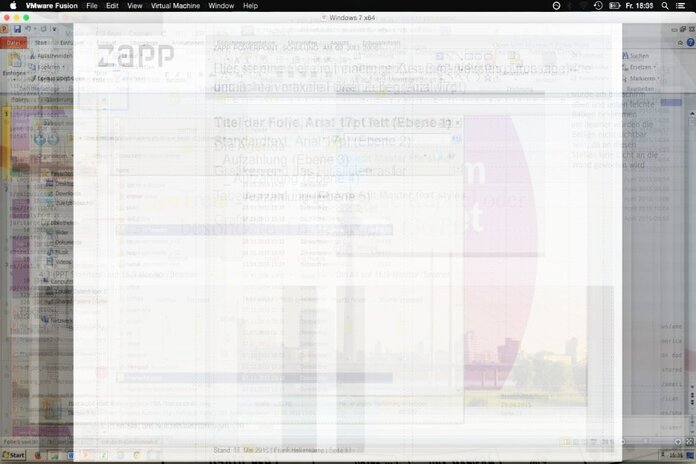Screen dimensions: 696x464
Task: Open the File menu in the macOS menu bar
Action: 92,6
